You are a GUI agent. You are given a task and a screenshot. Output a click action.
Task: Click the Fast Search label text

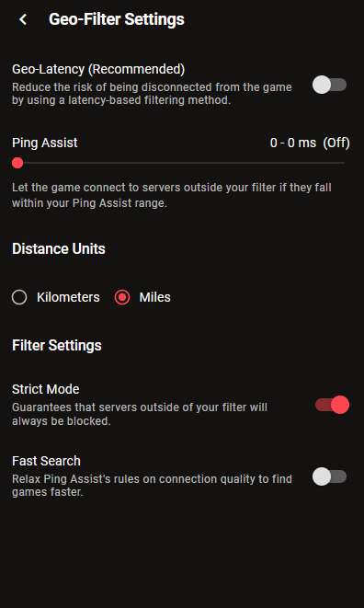pos(47,461)
